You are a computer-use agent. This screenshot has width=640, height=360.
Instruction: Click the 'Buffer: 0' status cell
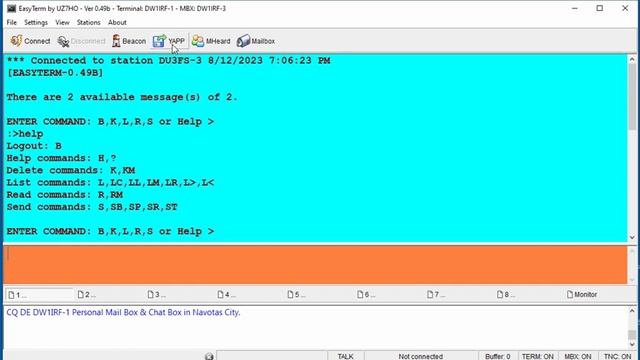tap(498, 356)
